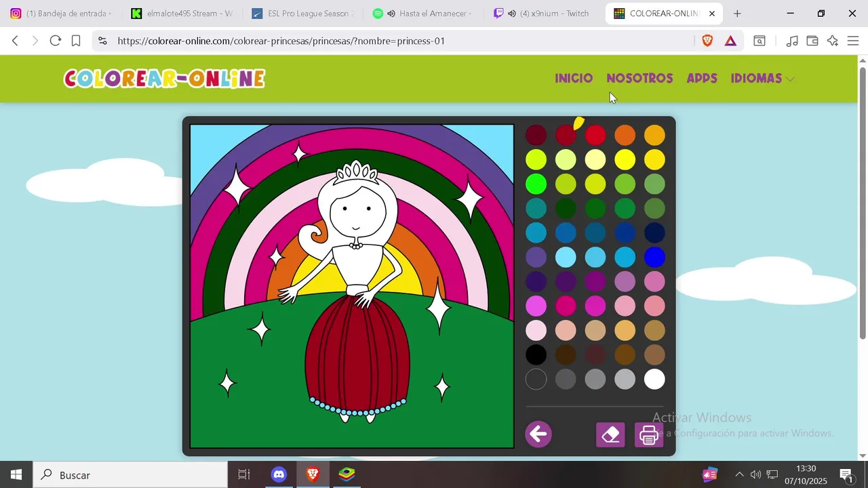Viewport: 868px width, 488px height.
Task: Open the volume control in system tray
Action: [755, 474]
